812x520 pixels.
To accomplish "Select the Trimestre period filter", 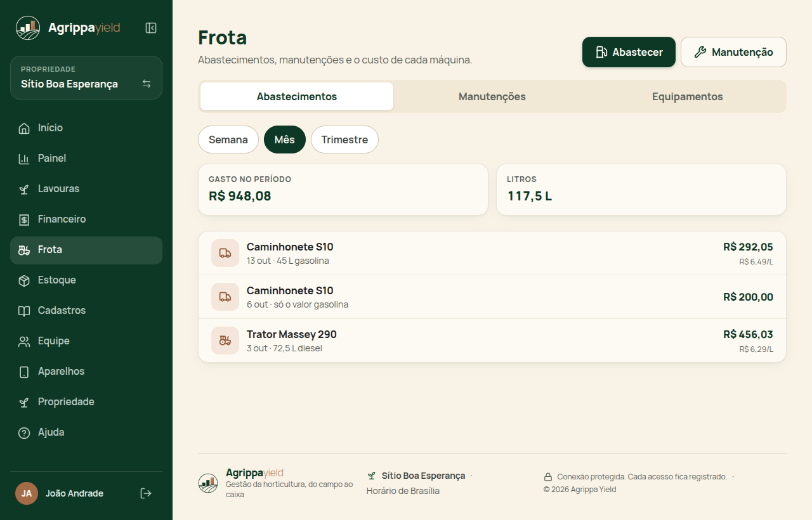I will click(x=344, y=140).
